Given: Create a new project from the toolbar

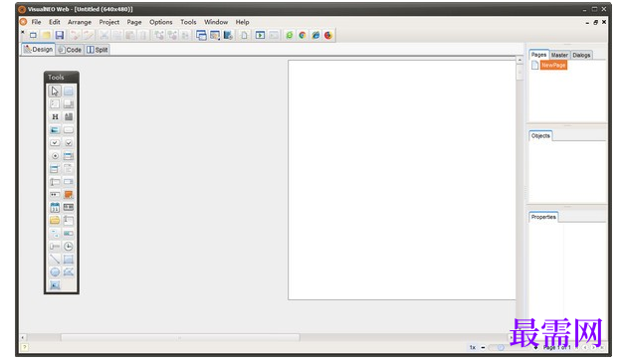Looking at the screenshot, I should (33, 35).
